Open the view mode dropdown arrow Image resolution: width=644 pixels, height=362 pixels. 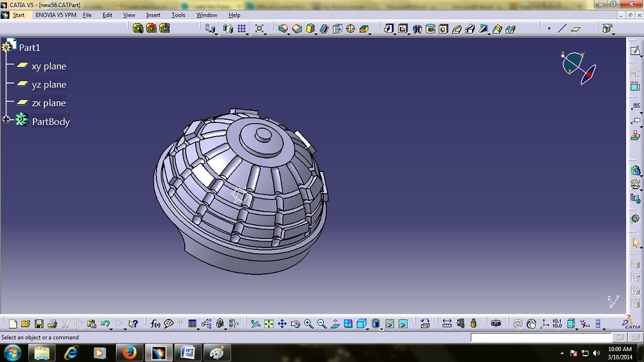pyautogui.click(x=383, y=329)
